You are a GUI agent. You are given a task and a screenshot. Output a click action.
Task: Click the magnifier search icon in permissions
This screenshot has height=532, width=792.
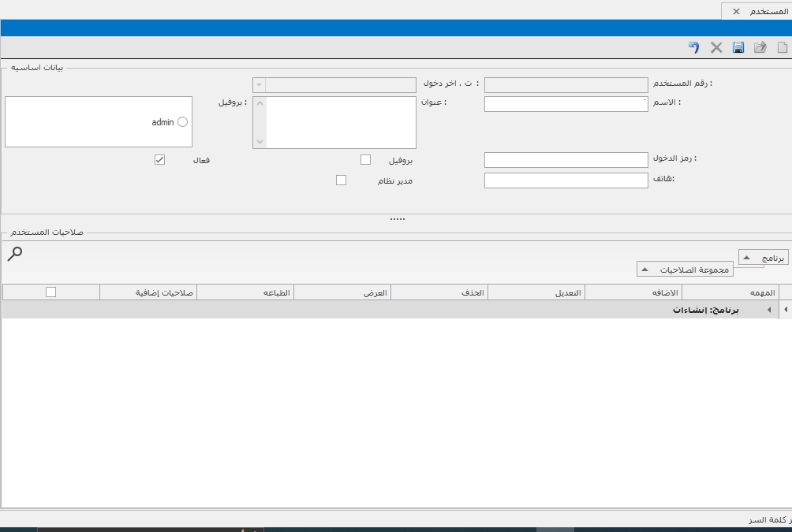(x=14, y=253)
